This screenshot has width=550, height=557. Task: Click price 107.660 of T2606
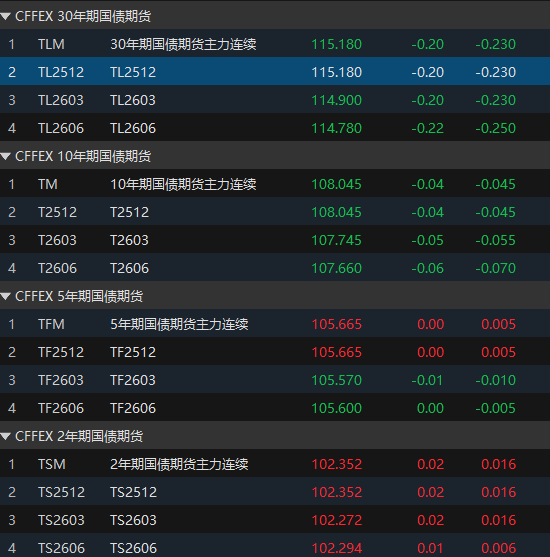tap(336, 268)
